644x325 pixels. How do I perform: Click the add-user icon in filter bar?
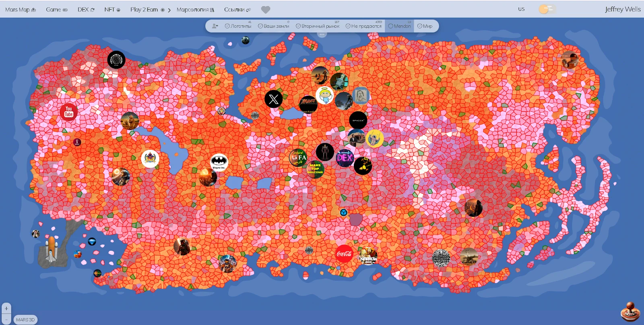pyautogui.click(x=215, y=26)
